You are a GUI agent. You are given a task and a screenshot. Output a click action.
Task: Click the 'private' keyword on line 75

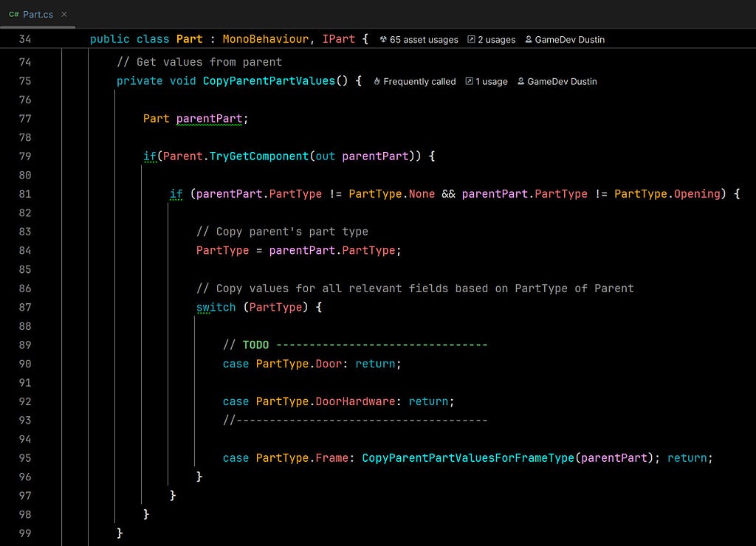tap(140, 81)
